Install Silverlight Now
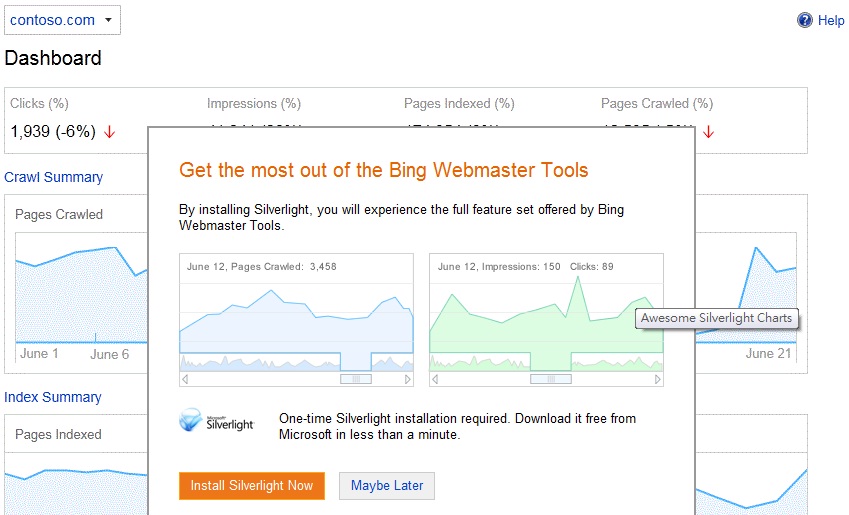Screen dimensions: 849x515 tap(252, 486)
